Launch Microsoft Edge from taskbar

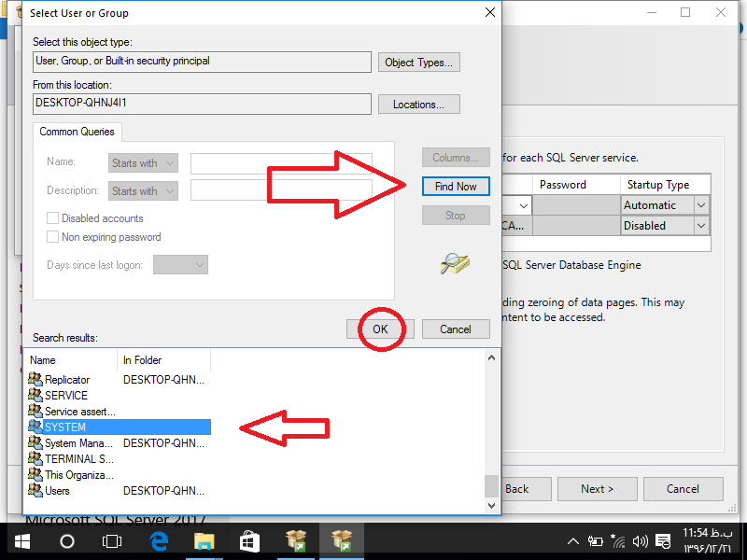tap(159, 540)
